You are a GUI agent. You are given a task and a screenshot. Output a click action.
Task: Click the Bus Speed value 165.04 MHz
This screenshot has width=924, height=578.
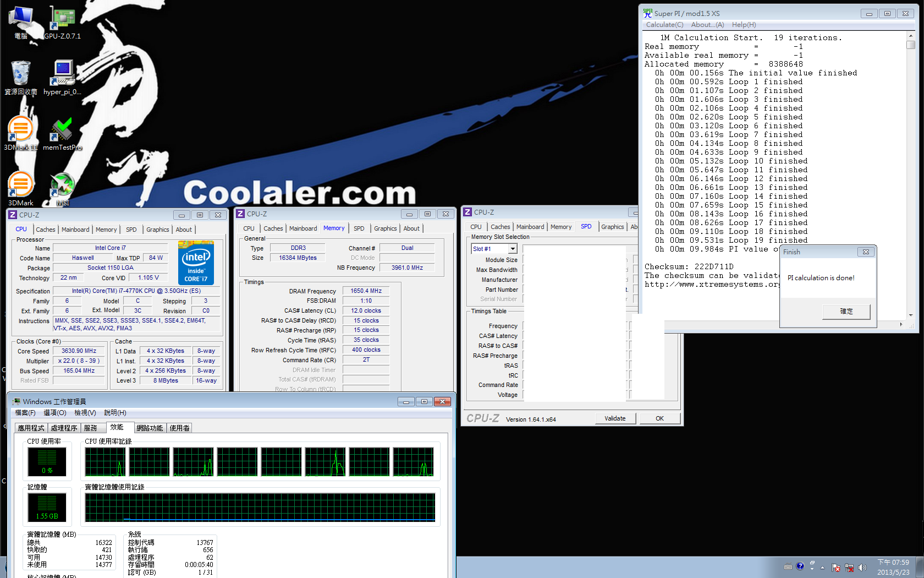pyautogui.click(x=79, y=370)
